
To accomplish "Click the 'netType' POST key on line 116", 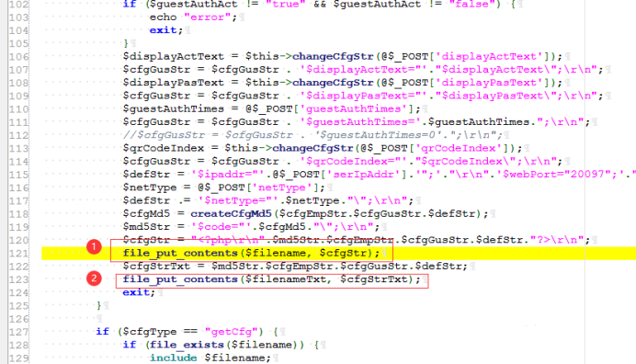I will 281,188.
